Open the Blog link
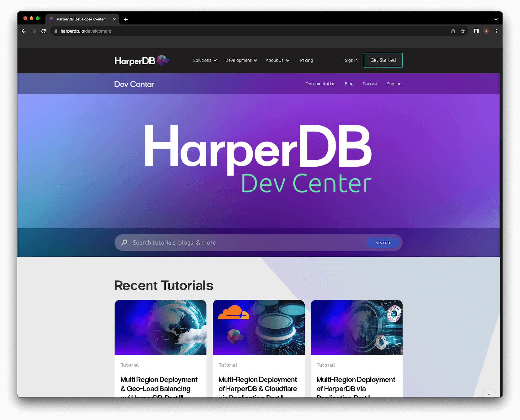 (349, 84)
